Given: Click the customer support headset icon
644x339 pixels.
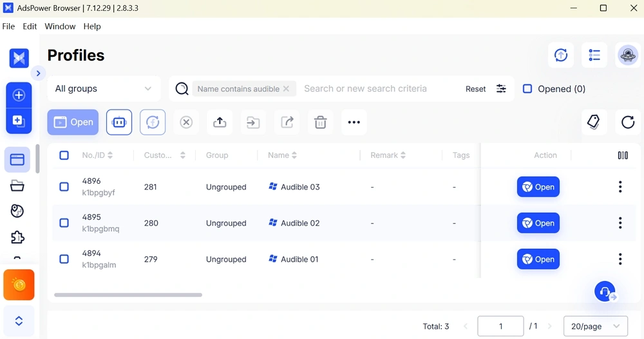Looking at the screenshot, I should (x=604, y=291).
